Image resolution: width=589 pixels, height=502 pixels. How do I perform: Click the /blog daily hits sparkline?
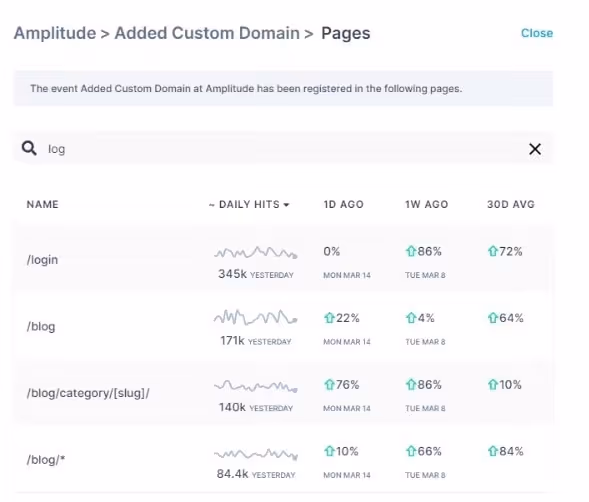pyautogui.click(x=256, y=317)
